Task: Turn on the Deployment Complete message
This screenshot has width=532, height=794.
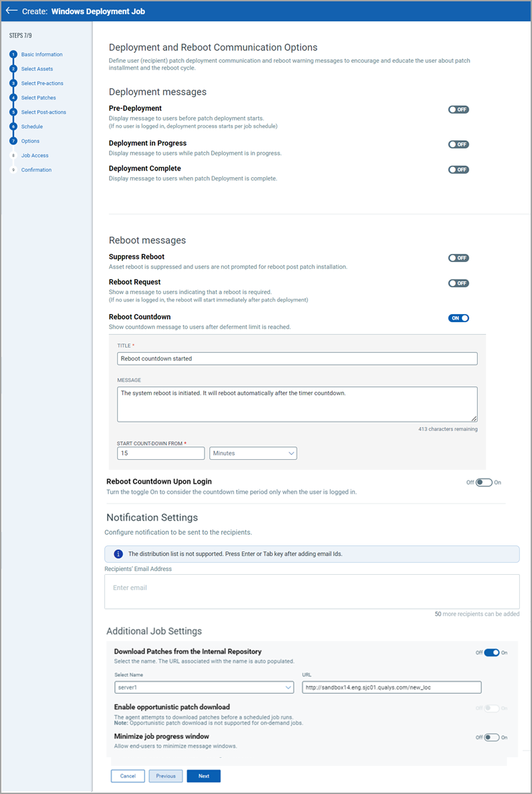Action: pyautogui.click(x=458, y=170)
